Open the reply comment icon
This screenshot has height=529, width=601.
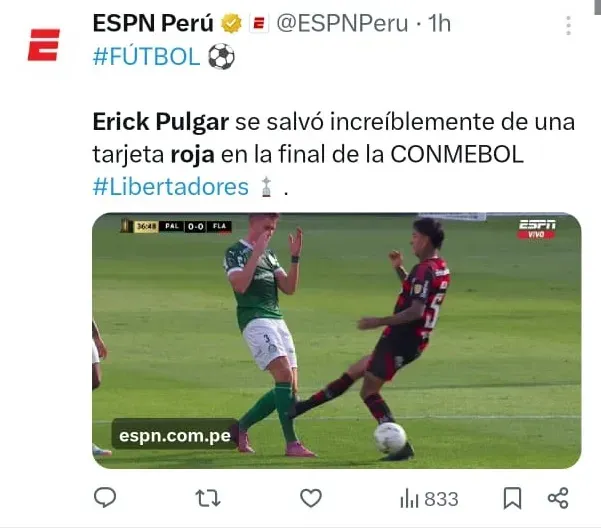coord(105,498)
